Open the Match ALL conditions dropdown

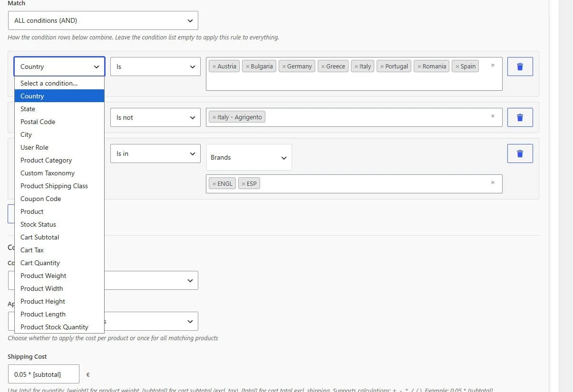(x=103, y=20)
